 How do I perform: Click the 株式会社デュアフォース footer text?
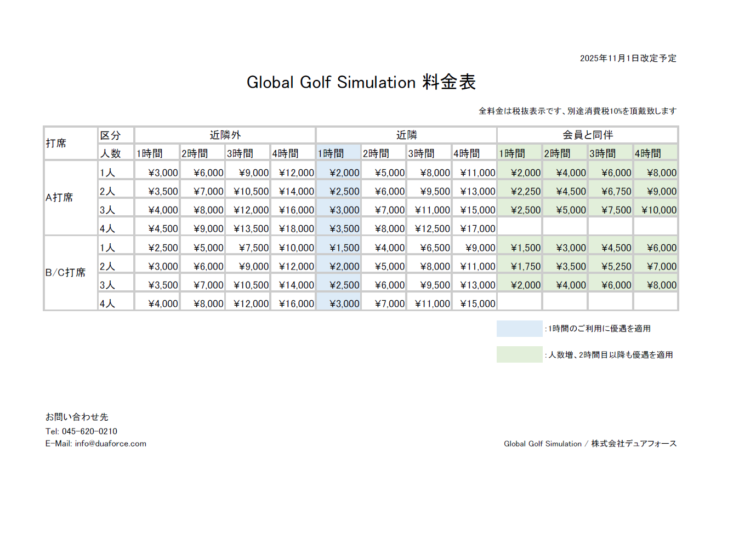point(633,444)
